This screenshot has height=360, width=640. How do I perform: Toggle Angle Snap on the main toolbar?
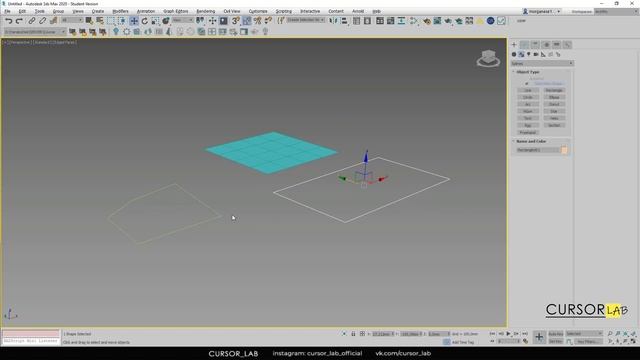(x=247, y=20)
